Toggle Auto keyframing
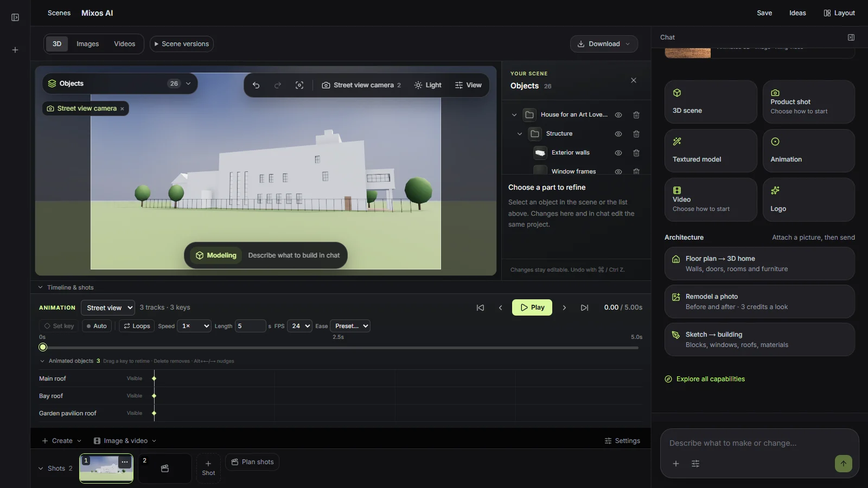 (97, 326)
